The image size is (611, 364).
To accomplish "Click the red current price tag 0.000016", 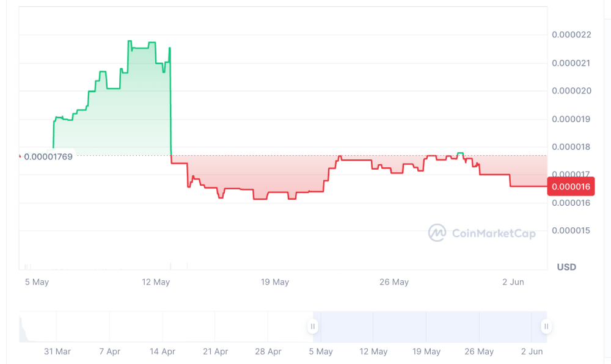I will tap(571, 187).
